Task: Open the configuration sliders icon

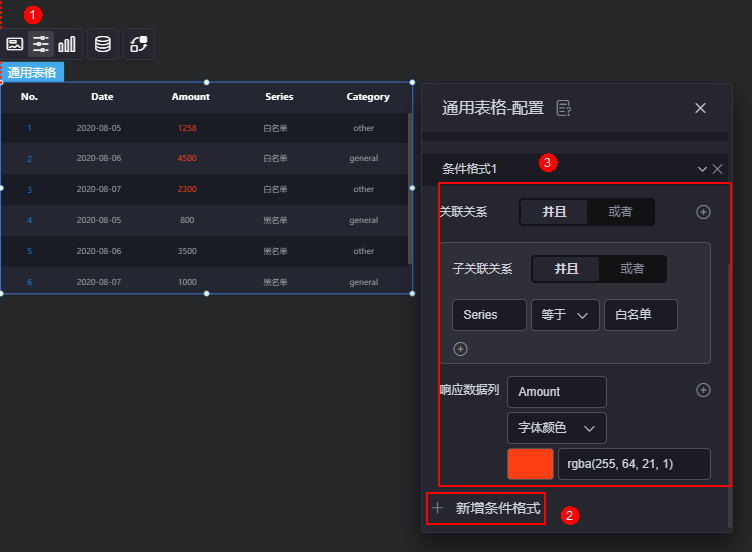Action: point(41,44)
